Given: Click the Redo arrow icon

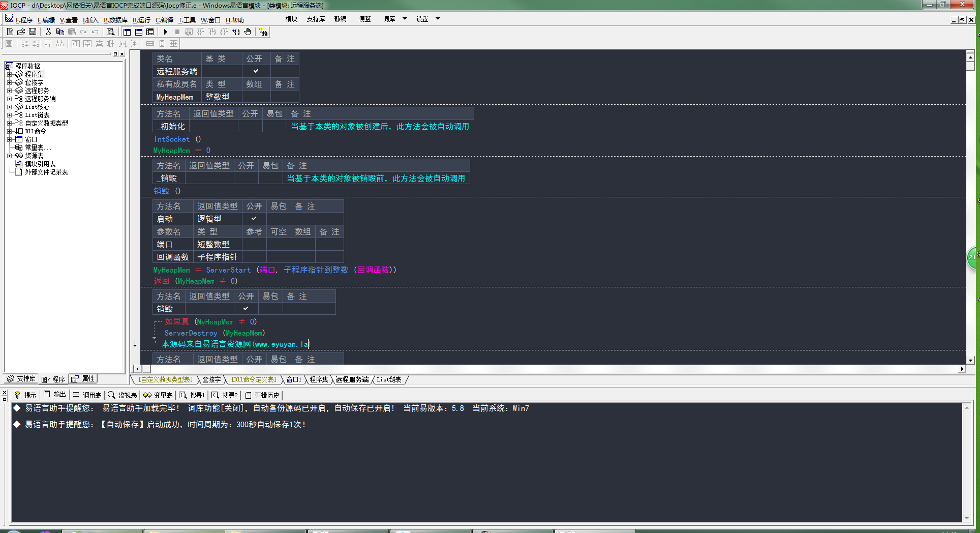Looking at the screenshot, I should click(83, 32).
